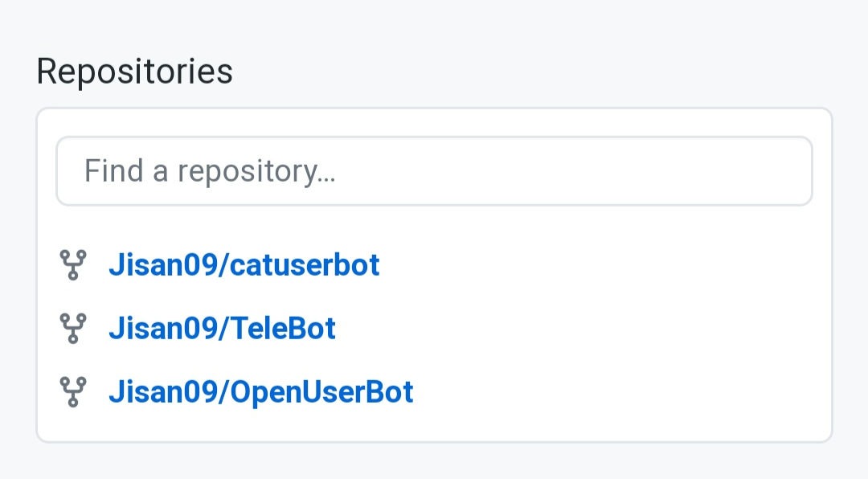The image size is (868, 479).
Task: Open the Jisan09/catuserbot repository link
Action: pyautogui.click(x=244, y=264)
